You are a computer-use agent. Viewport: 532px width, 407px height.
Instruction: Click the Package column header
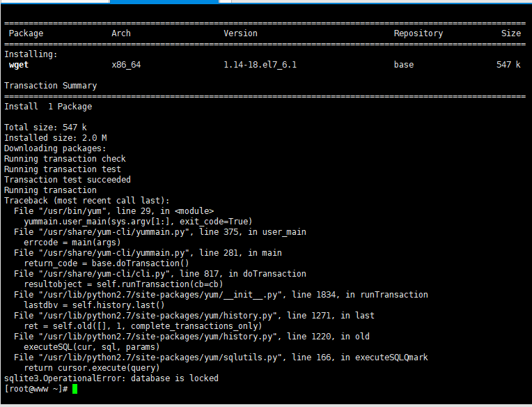[26, 33]
